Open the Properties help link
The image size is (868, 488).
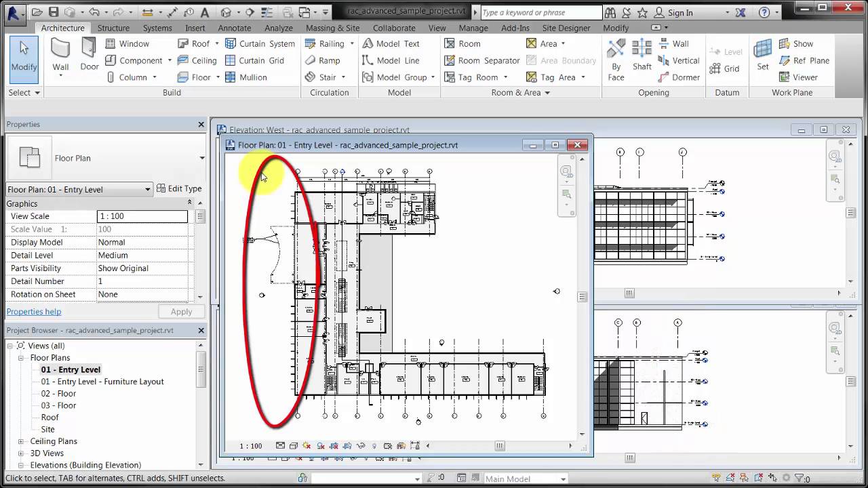pyautogui.click(x=33, y=311)
